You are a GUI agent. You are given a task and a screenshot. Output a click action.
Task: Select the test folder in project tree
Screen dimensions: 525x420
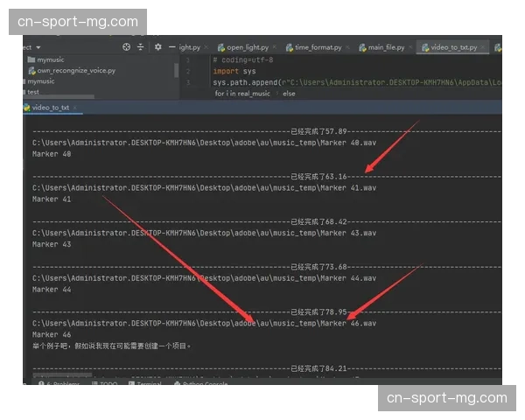pyautogui.click(x=33, y=91)
